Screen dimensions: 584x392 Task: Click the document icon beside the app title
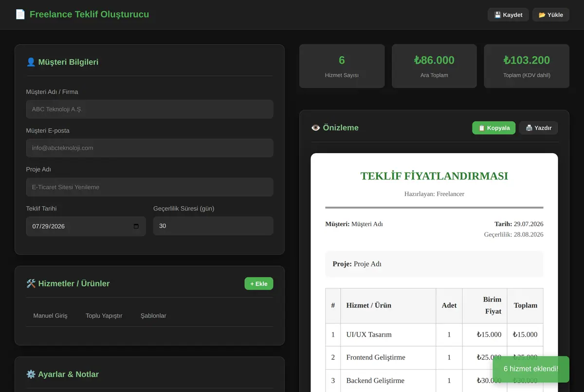click(20, 14)
